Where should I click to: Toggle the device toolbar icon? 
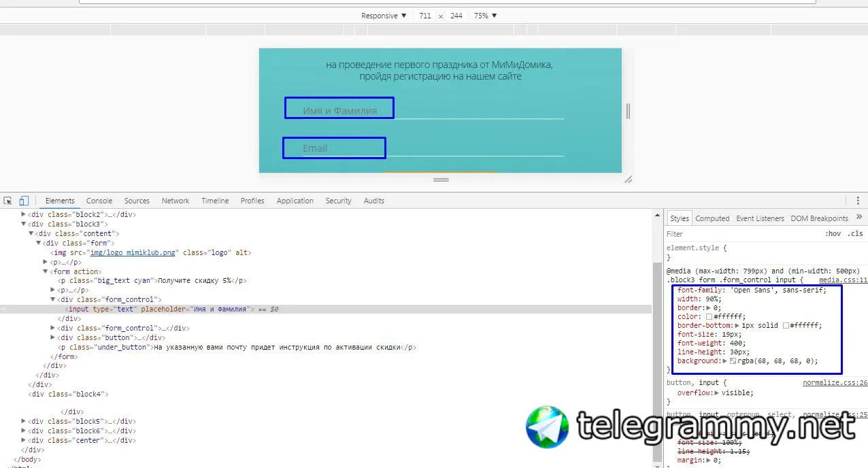click(x=24, y=201)
